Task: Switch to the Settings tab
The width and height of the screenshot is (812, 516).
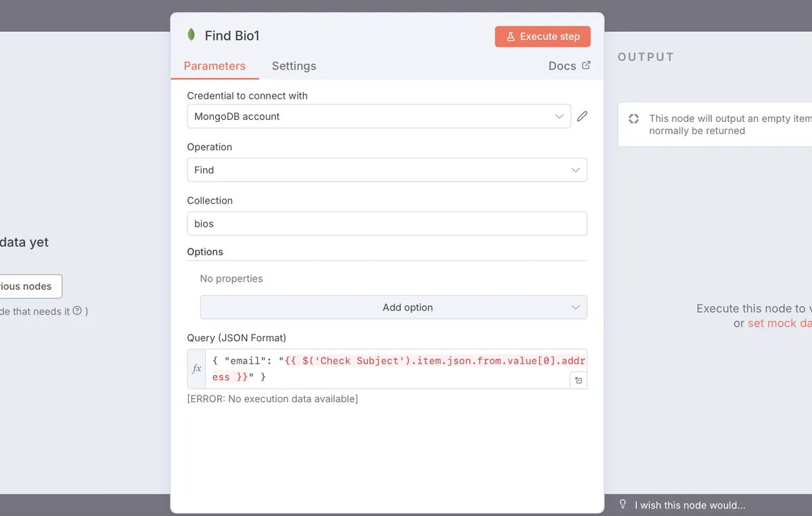Action: pyautogui.click(x=294, y=66)
